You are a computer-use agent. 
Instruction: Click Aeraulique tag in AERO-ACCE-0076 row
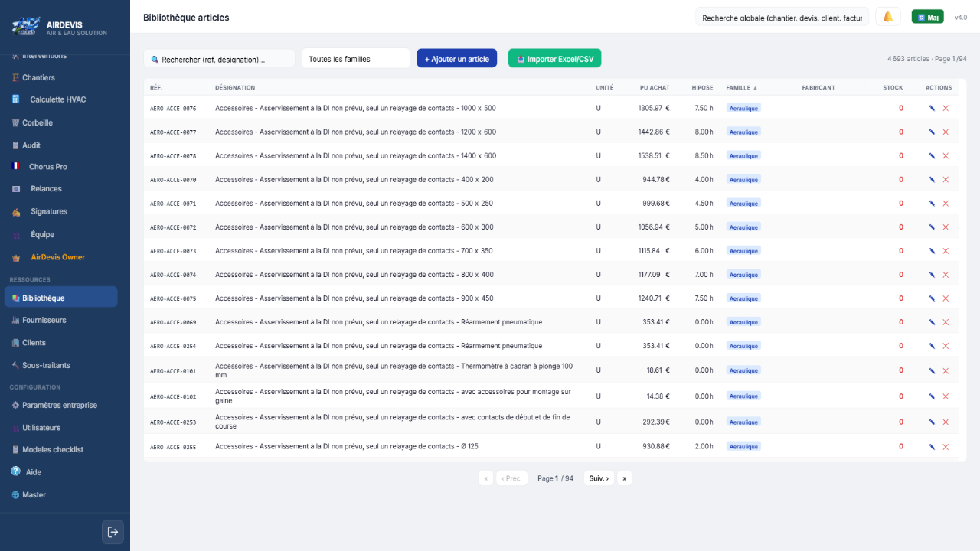pyautogui.click(x=743, y=108)
